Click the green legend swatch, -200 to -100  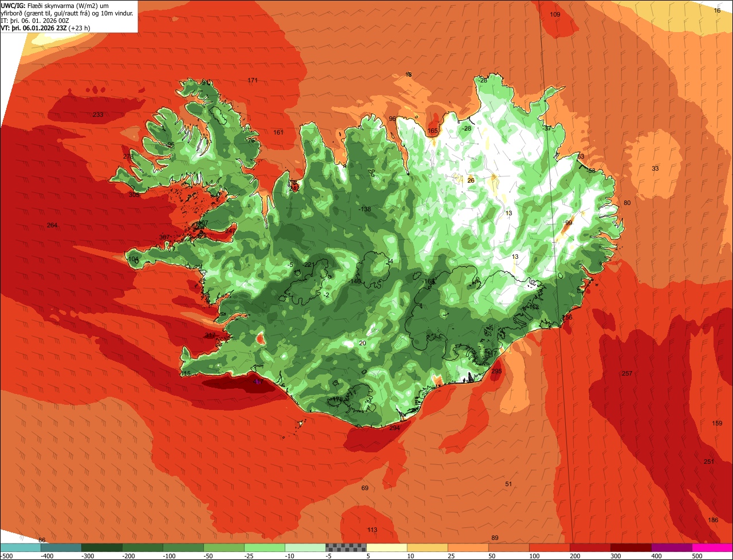tap(143, 547)
